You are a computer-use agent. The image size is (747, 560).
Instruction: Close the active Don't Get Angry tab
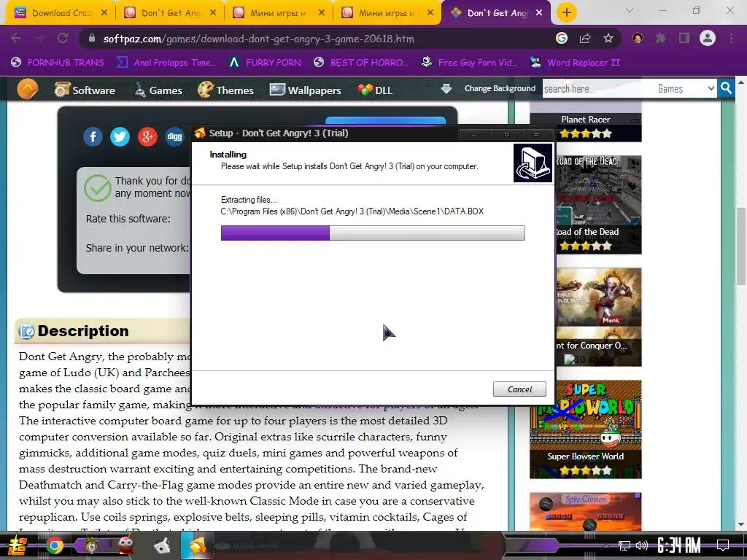coord(539,13)
